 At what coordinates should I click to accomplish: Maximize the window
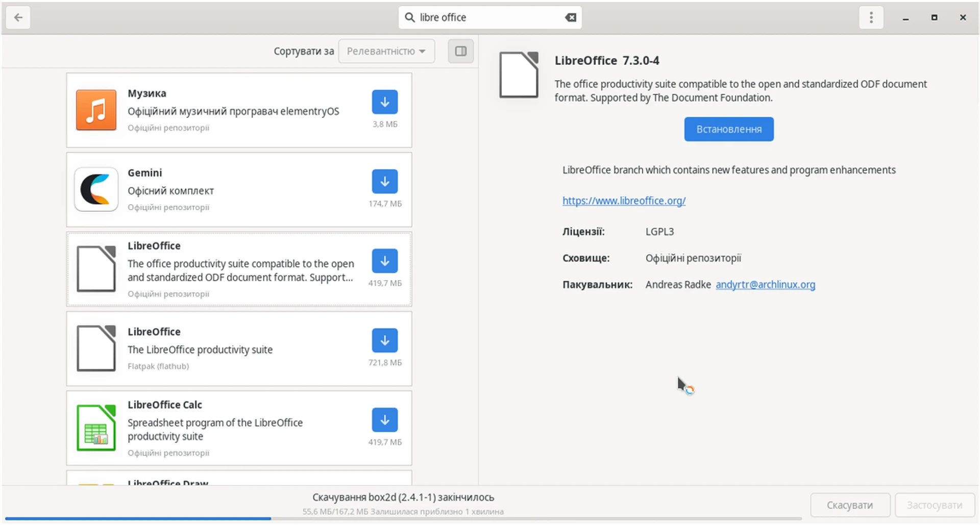(934, 18)
